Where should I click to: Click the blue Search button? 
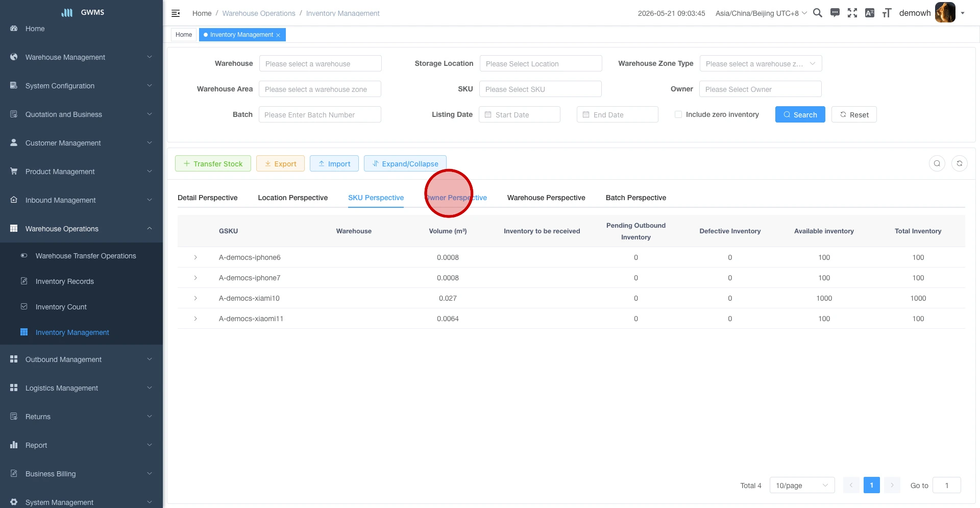(800, 114)
